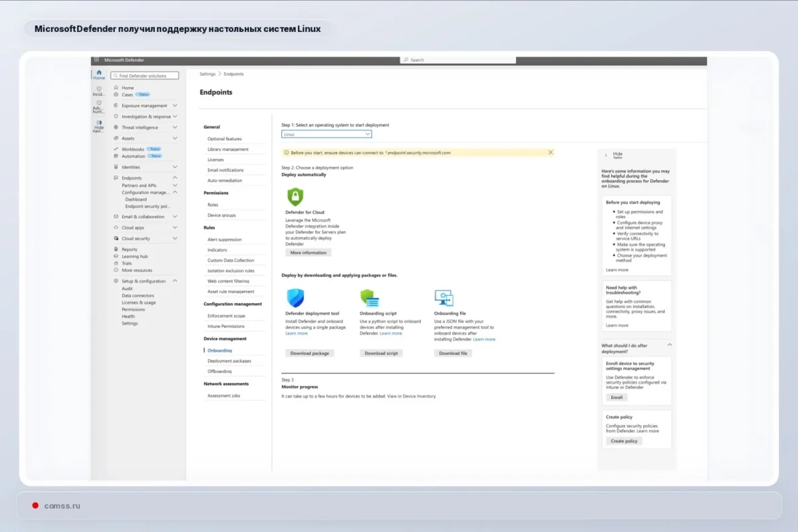This screenshot has height=532, width=798.
Task: Open Email notifications settings page
Action: [225, 170]
